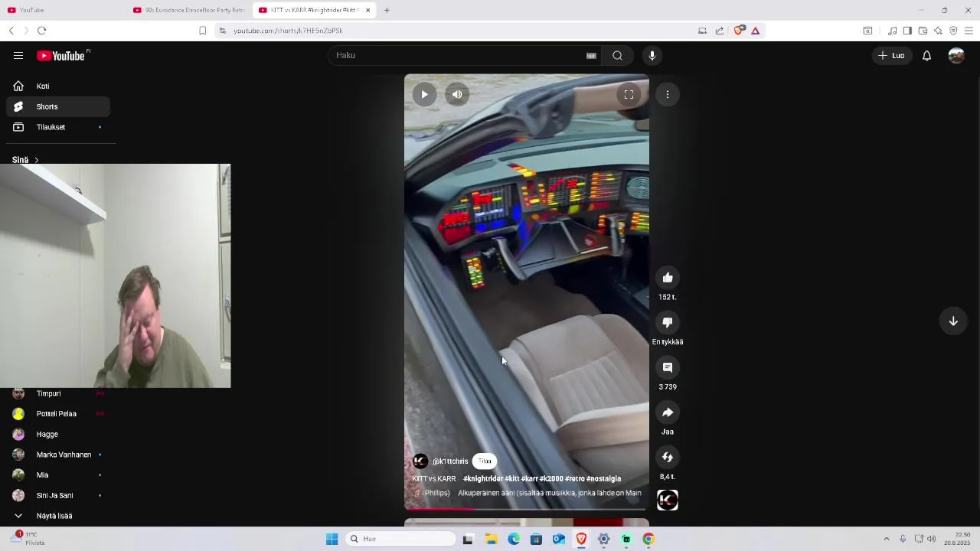Mute the Shorts video volume
The image size is (980, 551).
tap(457, 95)
